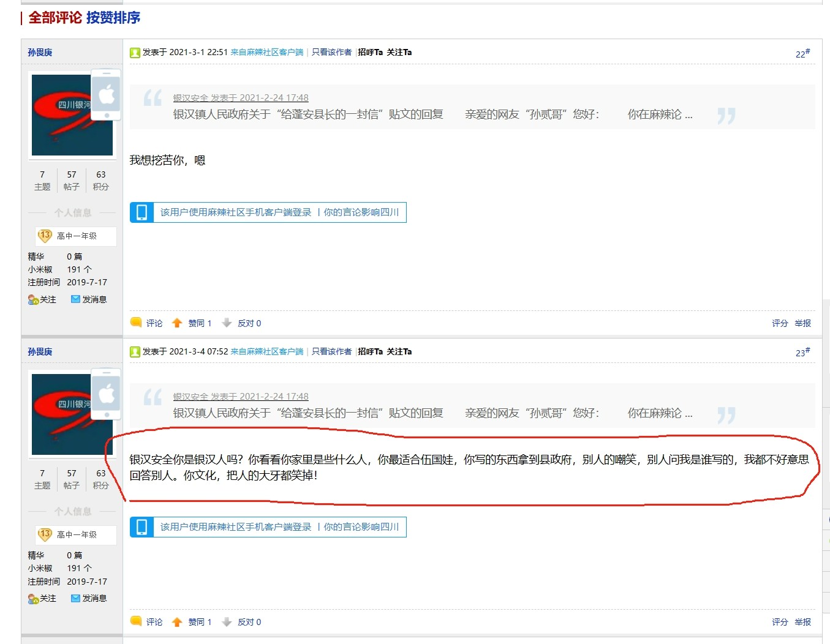Click comment bubble icon on post 23
The image size is (830, 644).
coord(136,621)
